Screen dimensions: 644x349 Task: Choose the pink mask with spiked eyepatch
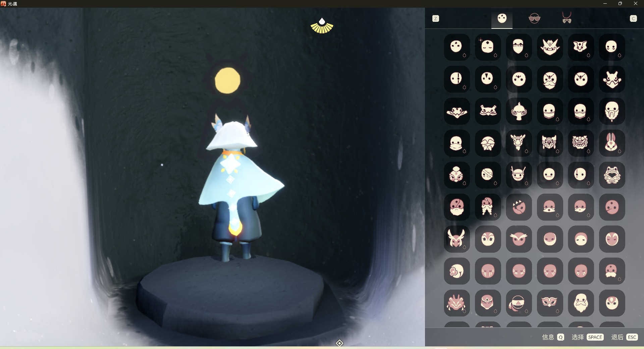(519, 207)
